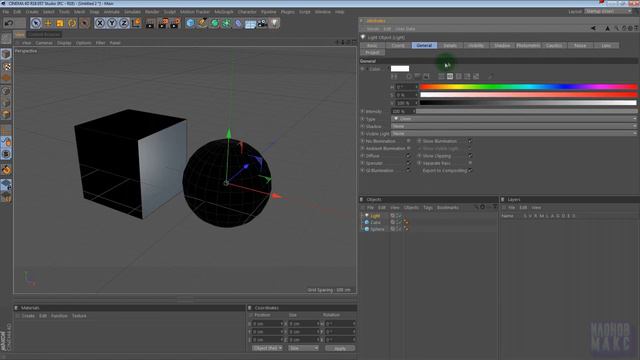The image size is (640, 360).
Task: Open the light Type dropdown
Action: (x=514, y=119)
